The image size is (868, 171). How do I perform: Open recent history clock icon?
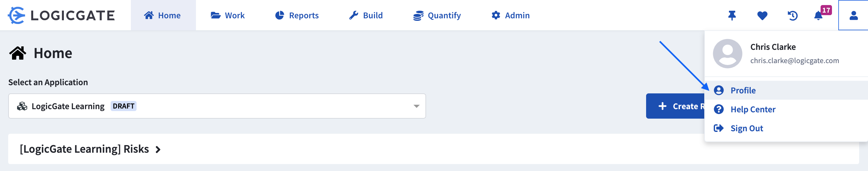(792, 15)
